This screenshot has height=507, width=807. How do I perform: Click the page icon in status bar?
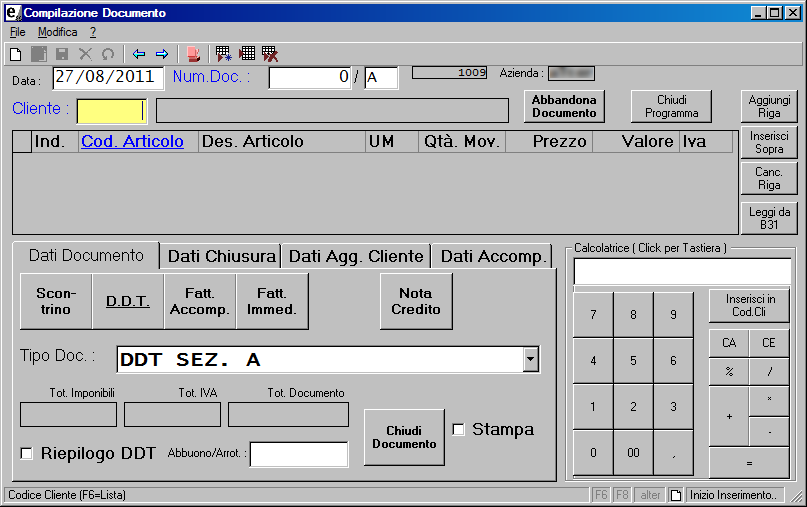[675, 495]
